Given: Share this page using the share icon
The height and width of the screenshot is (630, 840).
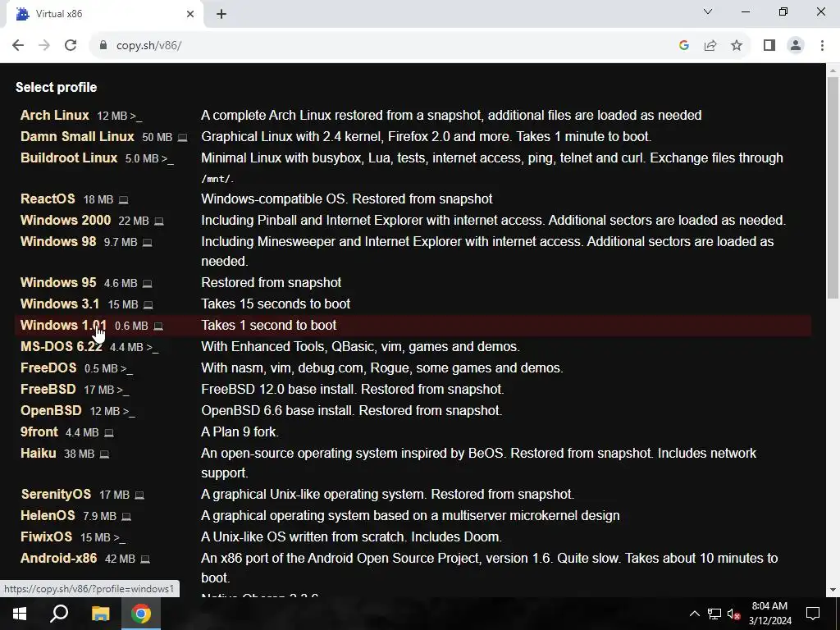Looking at the screenshot, I should click(x=710, y=46).
